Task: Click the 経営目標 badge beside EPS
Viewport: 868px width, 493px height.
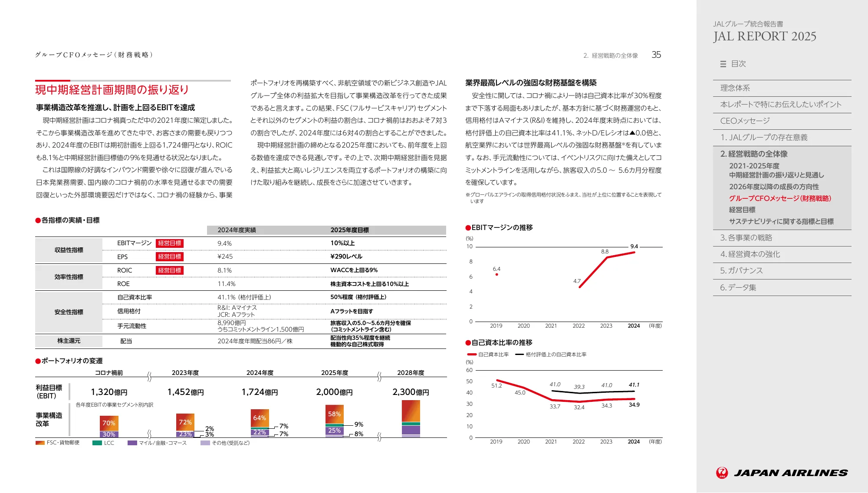Action: pos(170,257)
